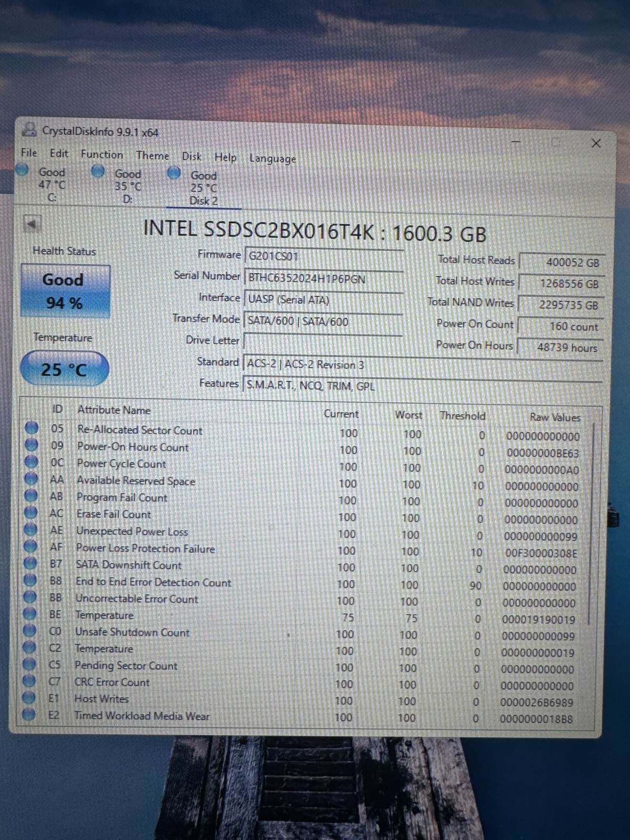Click the INTEL SSDSC2BX016T4K model title
Image resolution: width=630 pixels, height=840 pixels.
[315, 230]
